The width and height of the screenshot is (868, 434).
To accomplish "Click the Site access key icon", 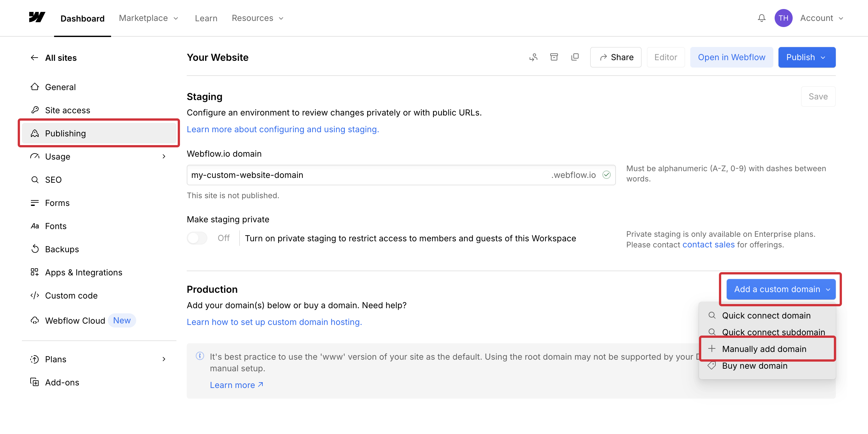I will [x=35, y=110].
